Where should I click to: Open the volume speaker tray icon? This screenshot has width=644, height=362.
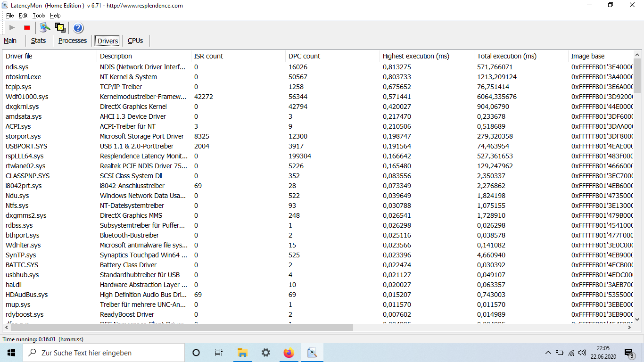click(x=582, y=353)
